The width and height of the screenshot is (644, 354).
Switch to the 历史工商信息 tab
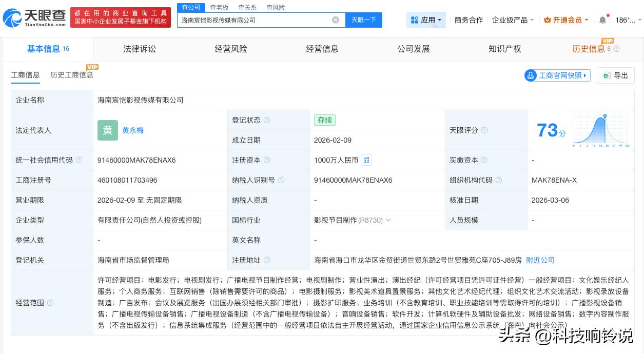[71, 74]
